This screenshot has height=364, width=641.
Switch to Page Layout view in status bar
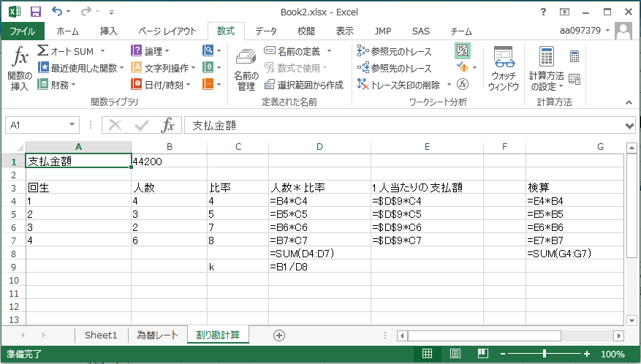tap(455, 354)
